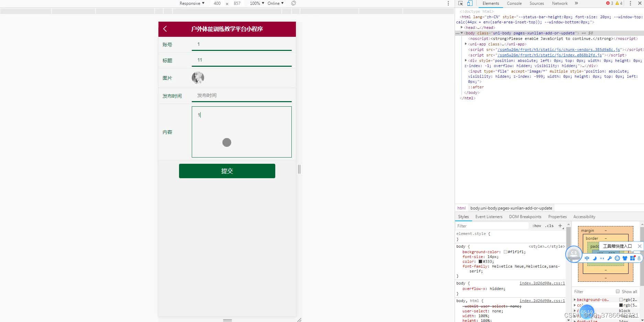Open emoji smiley icon in IME toolbar
This screenshot has height=322, width=644.
617,258
